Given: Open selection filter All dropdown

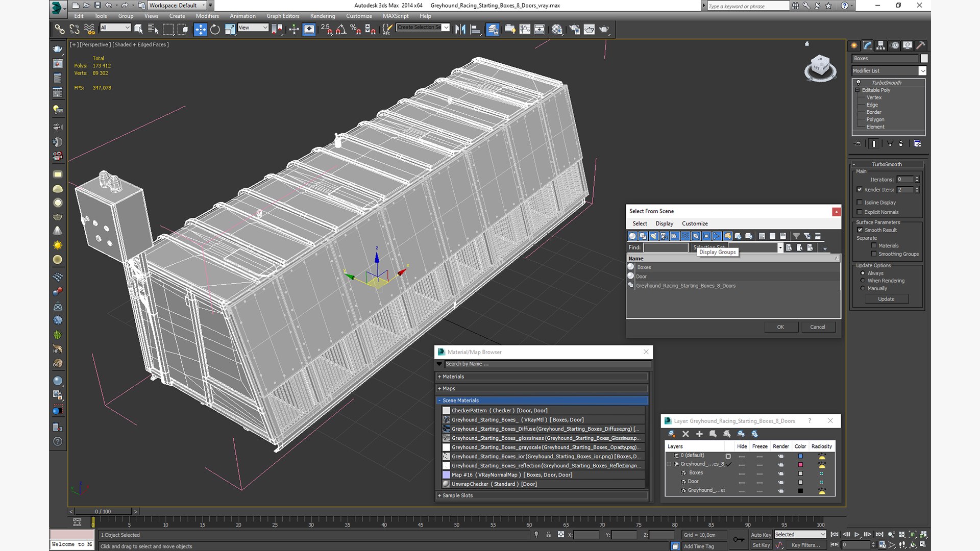Looking at the screenshot, I should (x=115, y=28).
